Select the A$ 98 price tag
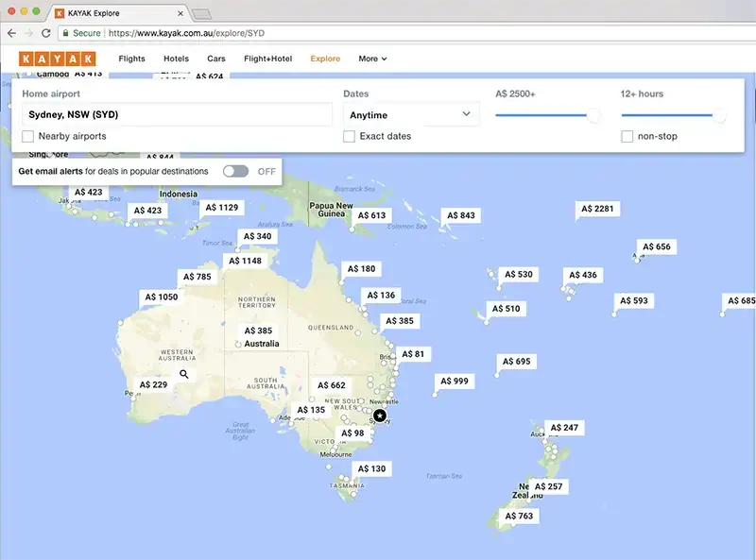This screenshot has height=560, width=756. pos(352,433)
